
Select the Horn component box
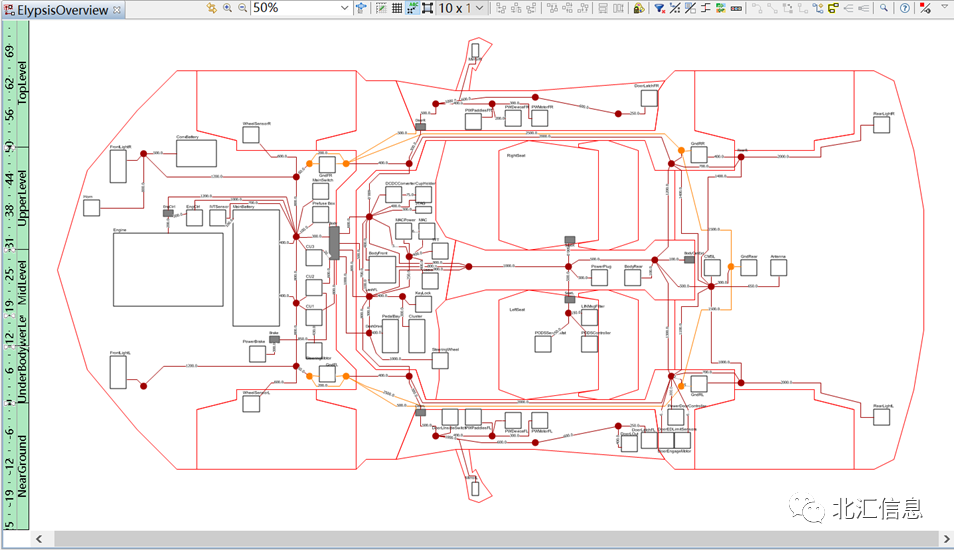point(91,207)
